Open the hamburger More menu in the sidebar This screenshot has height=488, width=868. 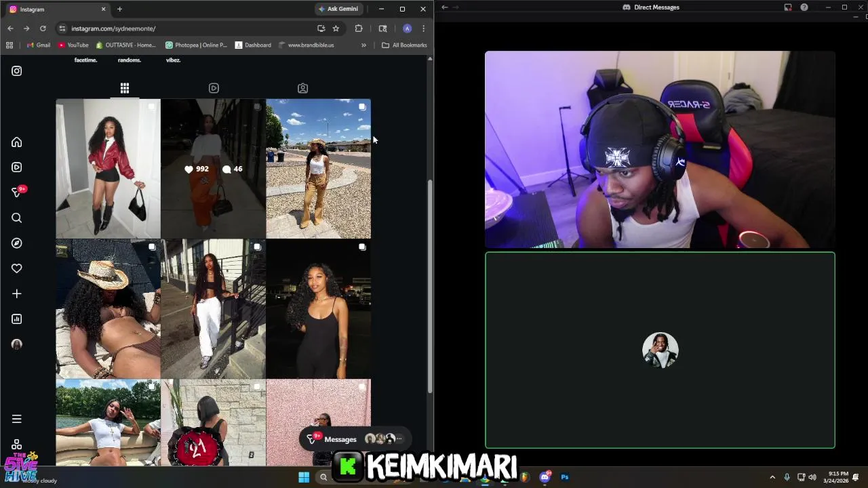17,419
